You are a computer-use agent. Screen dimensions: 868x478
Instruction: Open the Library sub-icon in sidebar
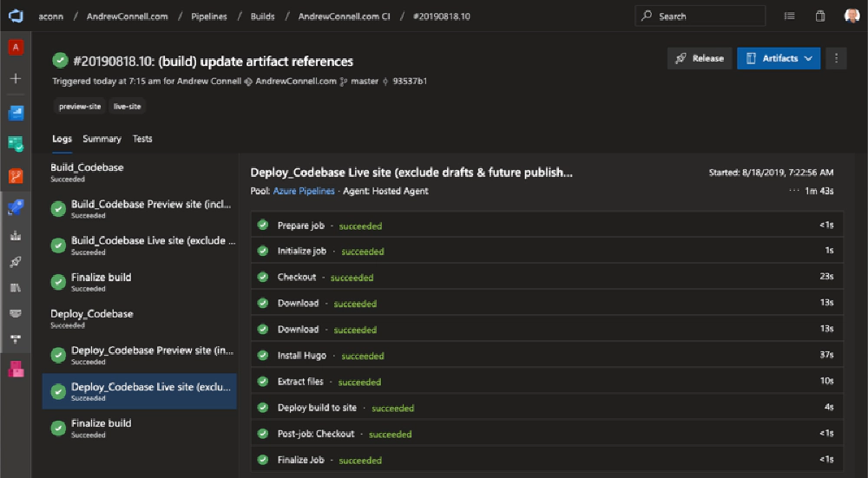click(16, 288)
